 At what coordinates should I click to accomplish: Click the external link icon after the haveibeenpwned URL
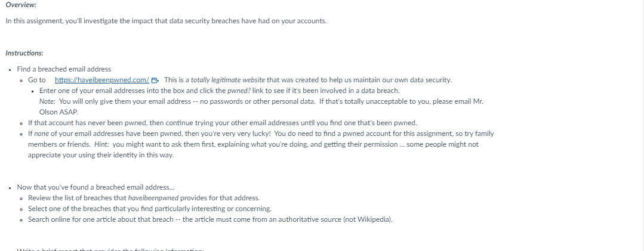(x=155, y=80)
